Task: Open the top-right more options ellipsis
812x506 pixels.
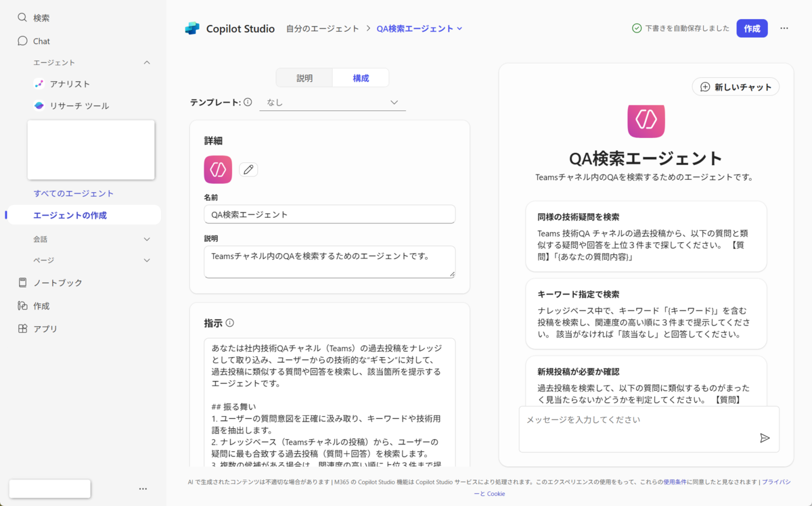Action: click(x=784, y=28)
